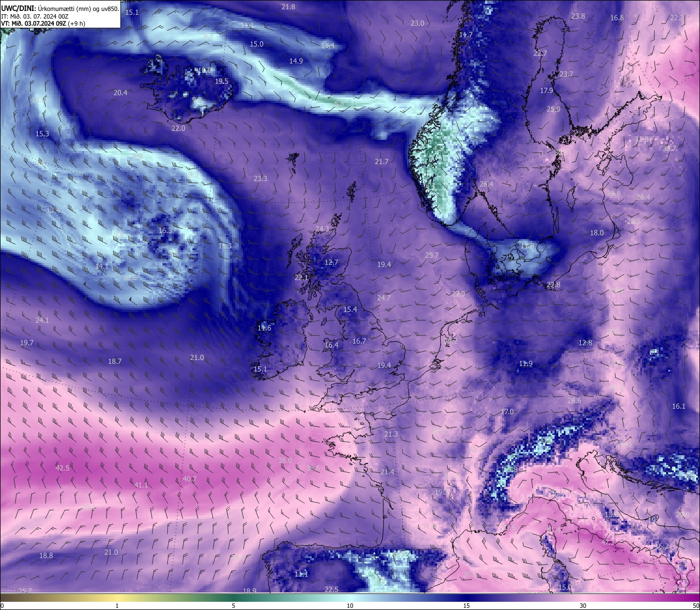
Task: Select the 11.9 value over Germany
Action: (526, 363)
